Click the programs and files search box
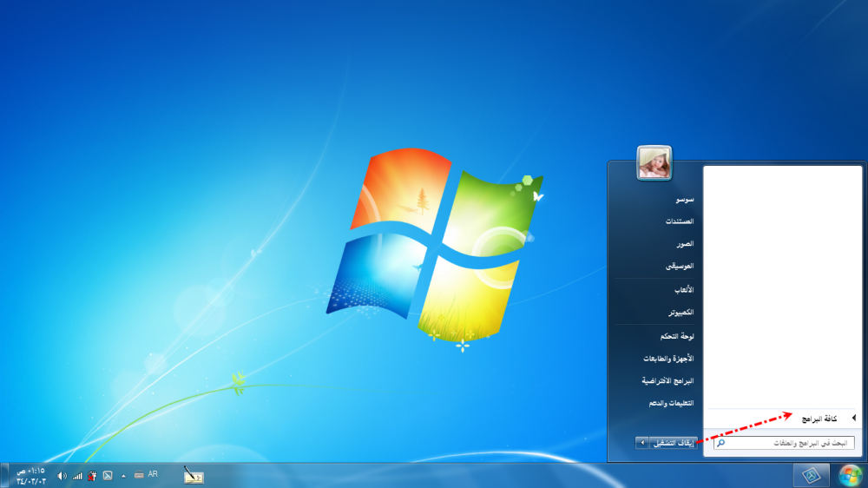 (x=781, y=443)
